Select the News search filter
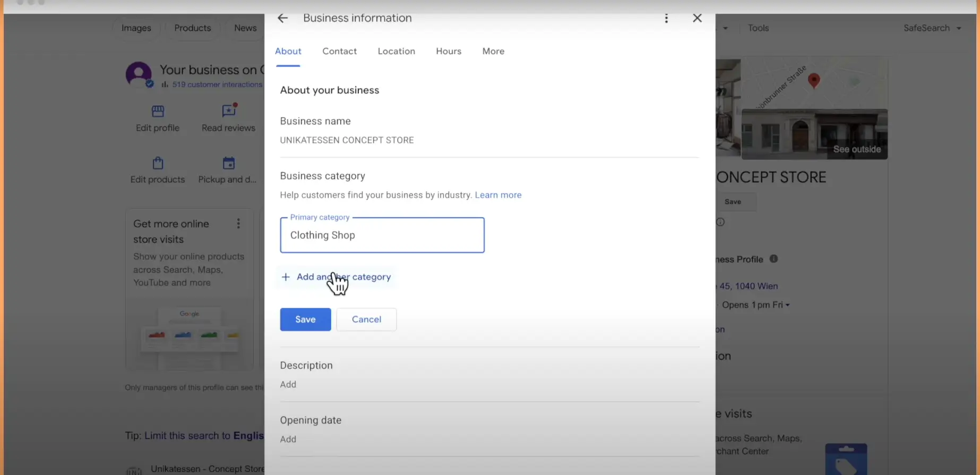 (245, 28)
